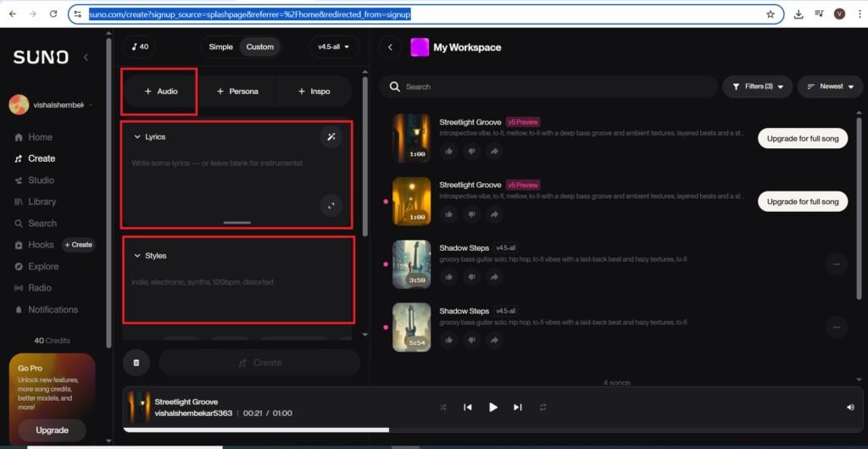This screenshot has height=449, width=868.
Task: Open the Filters (3) dropdown
Action: coord(757,86)
